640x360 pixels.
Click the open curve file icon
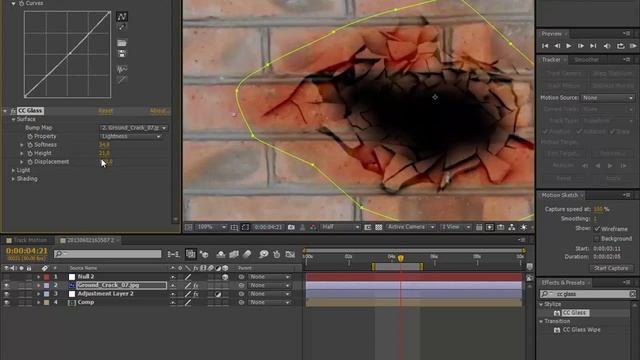122,43
